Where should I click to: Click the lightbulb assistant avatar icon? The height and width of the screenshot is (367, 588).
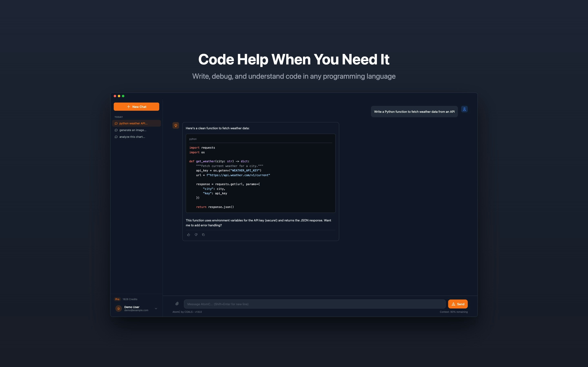(x=176, y=125)
